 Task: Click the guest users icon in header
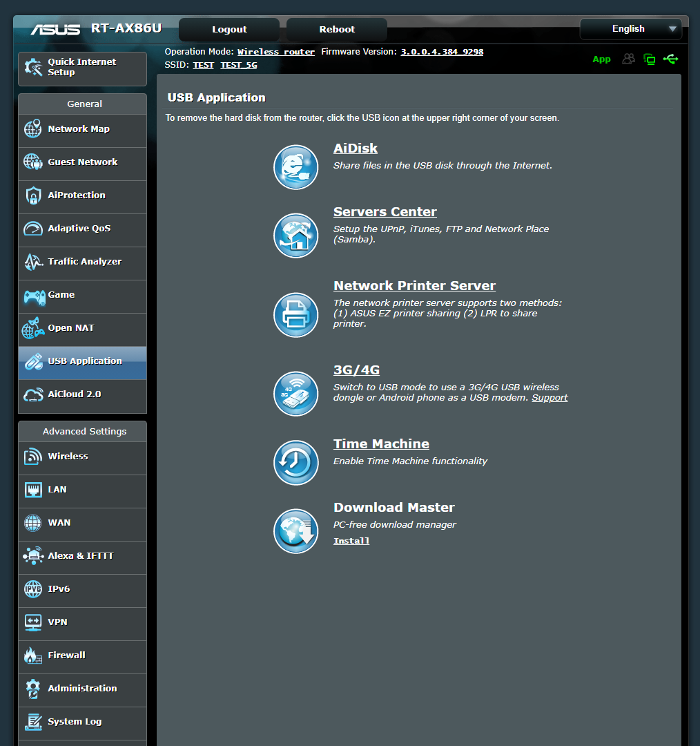tap(629, 59)
